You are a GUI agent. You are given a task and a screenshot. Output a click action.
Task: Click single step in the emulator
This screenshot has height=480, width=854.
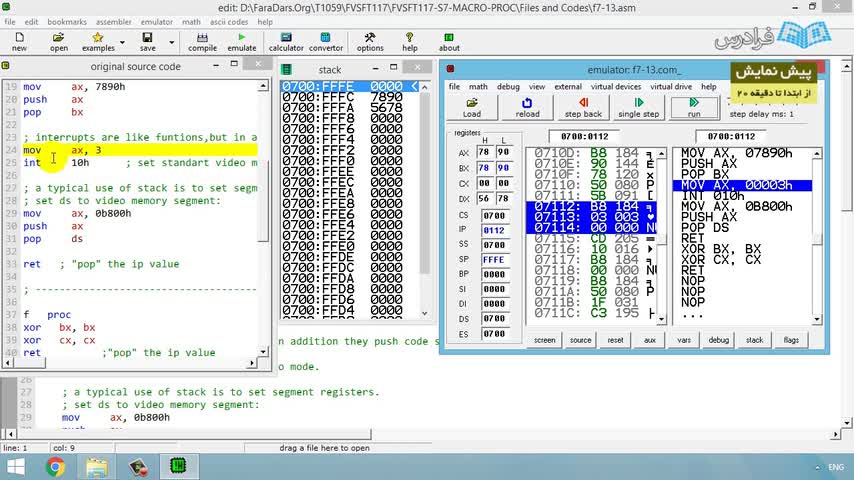tap(638, 108)
